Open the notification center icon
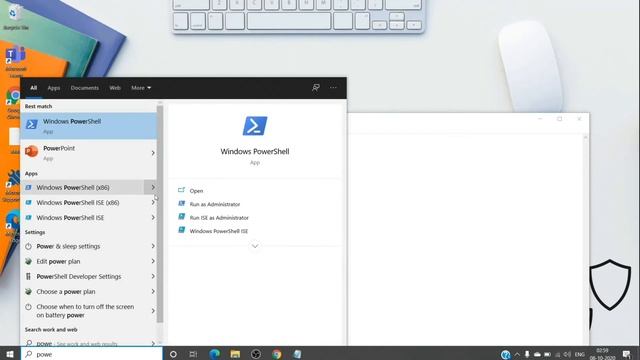Image resolution: width=640 pixels, height=360 pixels. (x=627, y=354)
